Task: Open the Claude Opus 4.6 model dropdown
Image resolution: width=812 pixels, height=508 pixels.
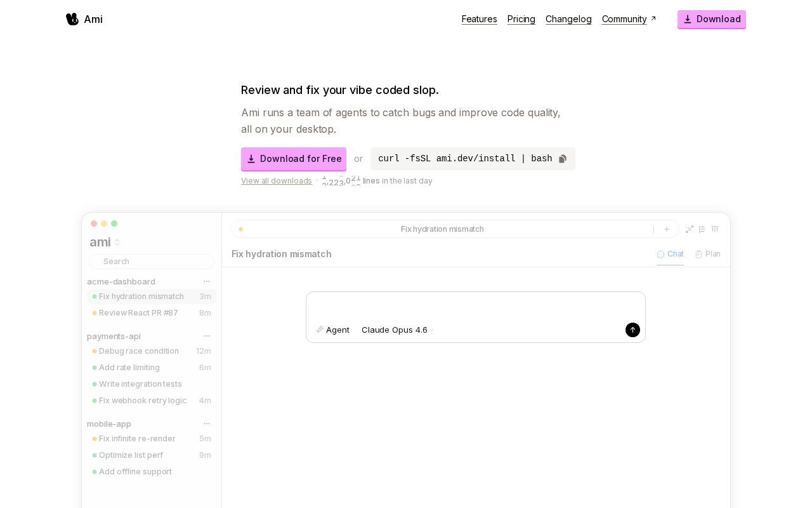Action: [x=398, y=330]
